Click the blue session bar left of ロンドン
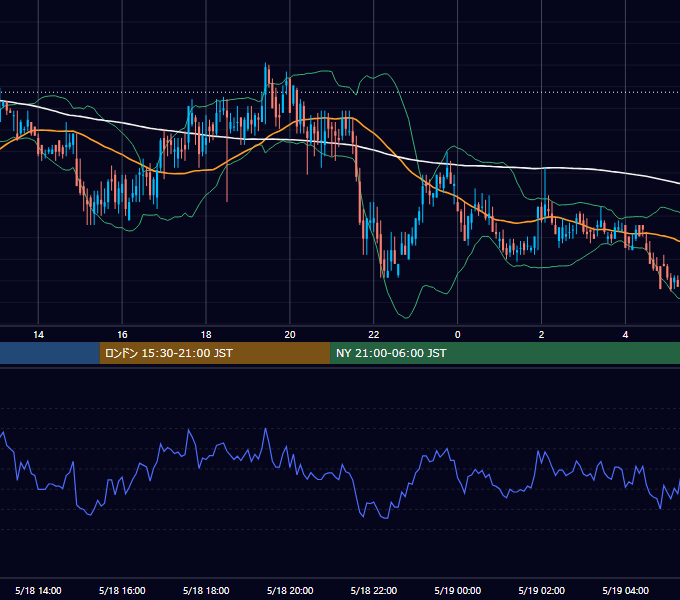 50,353
